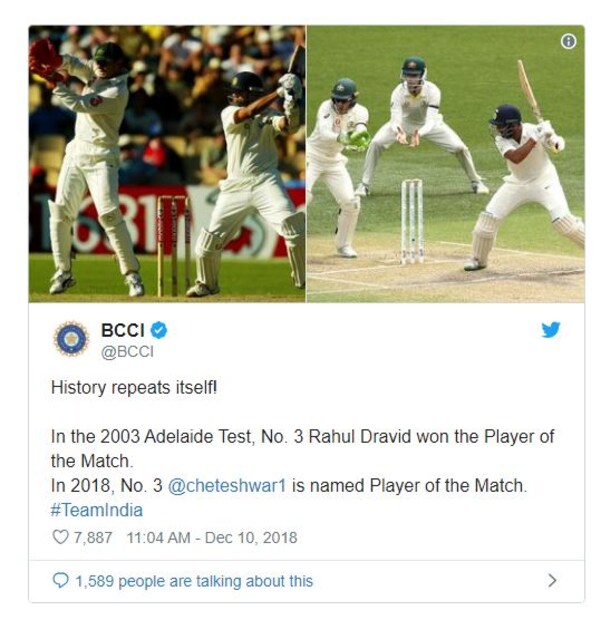The image size is (601, 620).
Task: Open the BCCI display name
Action: click(123, 330)
